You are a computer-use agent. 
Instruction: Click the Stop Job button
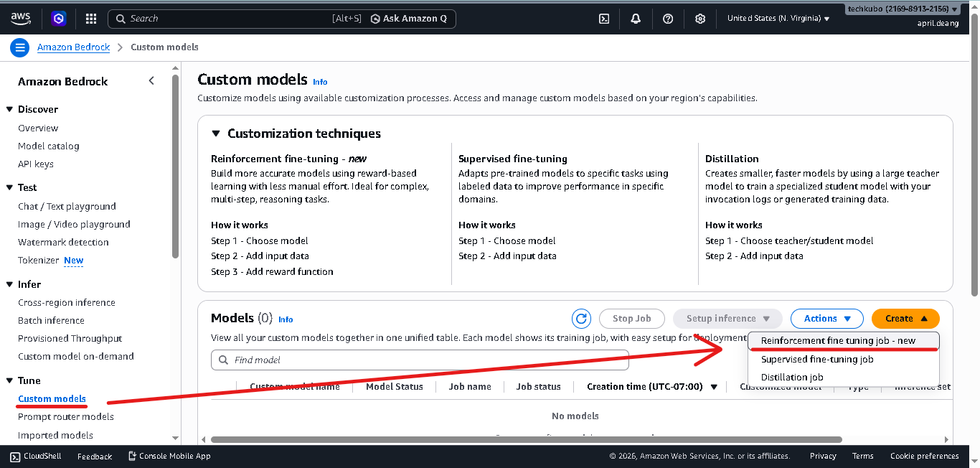pyautogui.click(x=631, y=318)
